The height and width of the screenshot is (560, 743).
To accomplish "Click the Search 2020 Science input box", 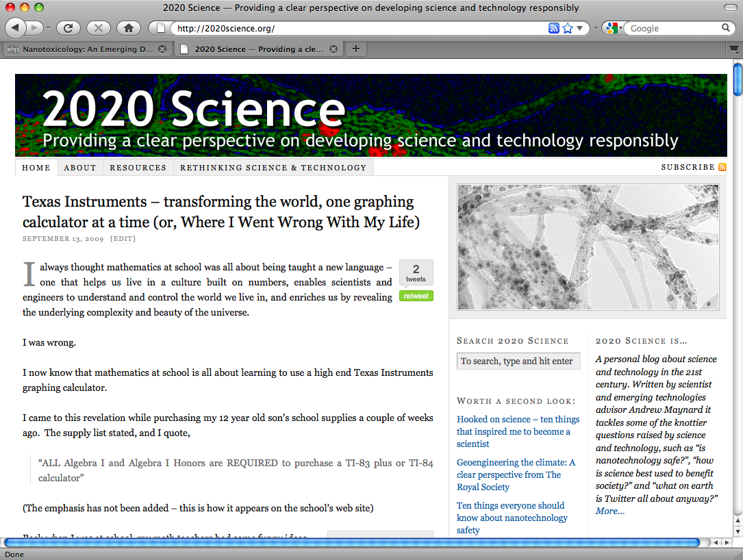I will (x=518, y=361).
